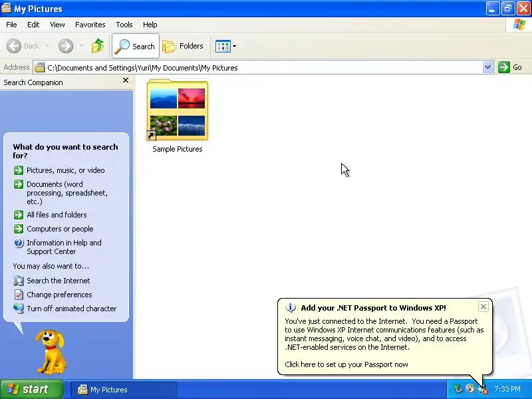
Task: Click the Address bar folder icon
Action: tap(40, 67)
